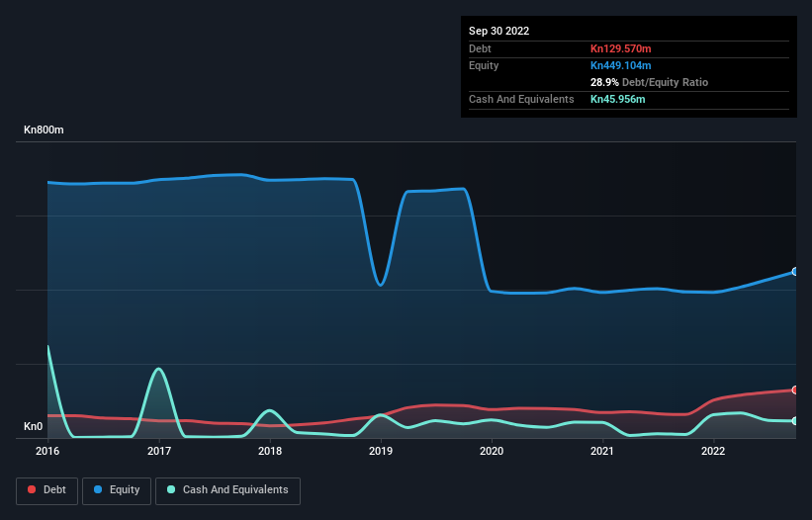Viewport: 812px width, 520px height.
Task: Click the Equity row label in tooltip
Action: tap(484, 65)
